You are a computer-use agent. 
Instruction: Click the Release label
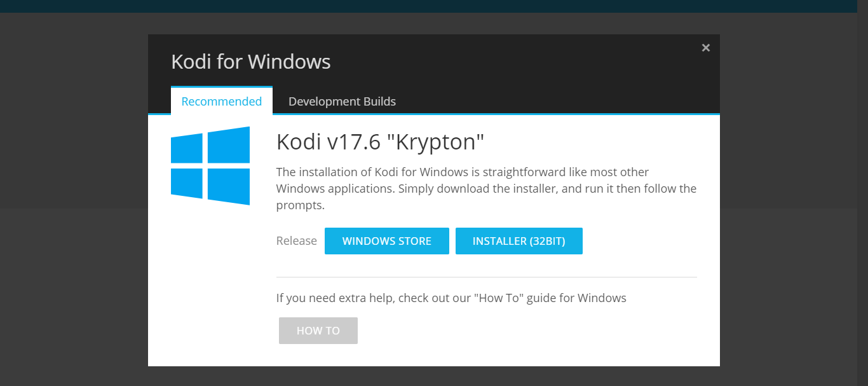tap(297, 241)
